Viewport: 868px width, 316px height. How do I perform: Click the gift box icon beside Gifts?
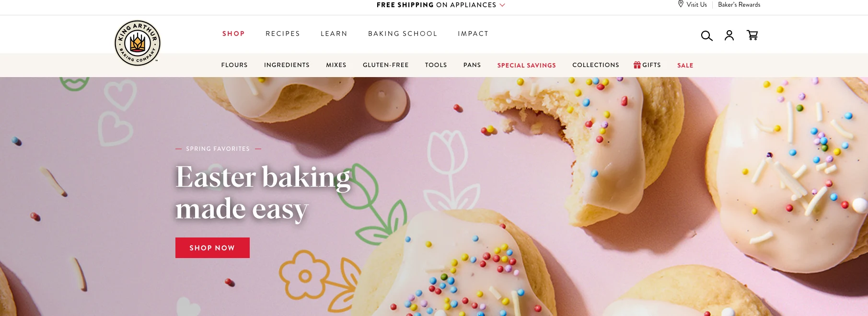[637, 65]
